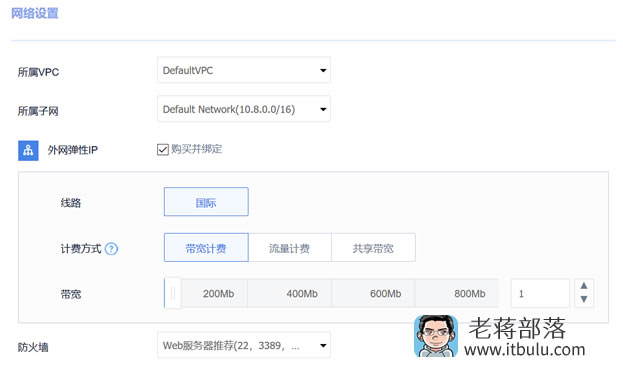
Task: Click the blue network icon beside 外网弹性IP
Action: (x=28, y=151)
